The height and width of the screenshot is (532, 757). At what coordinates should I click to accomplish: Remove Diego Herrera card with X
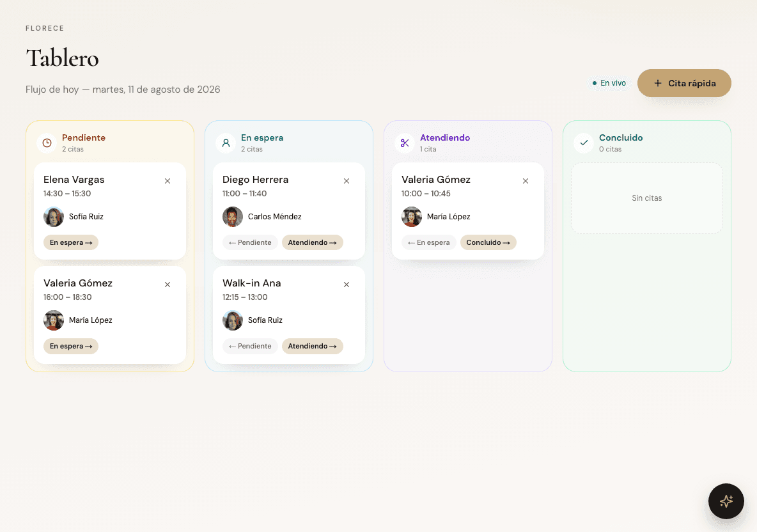click(347, 181)
